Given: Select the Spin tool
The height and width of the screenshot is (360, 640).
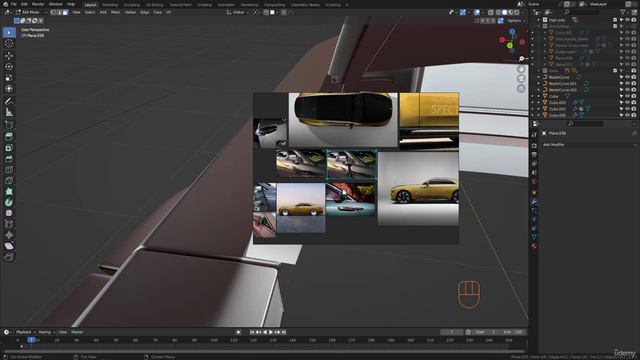Looking at the screenshot, I should click(x=9, y=202).
